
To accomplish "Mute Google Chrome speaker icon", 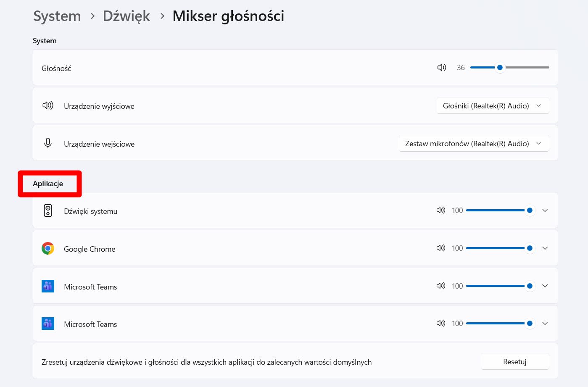I will coord(440,248).
